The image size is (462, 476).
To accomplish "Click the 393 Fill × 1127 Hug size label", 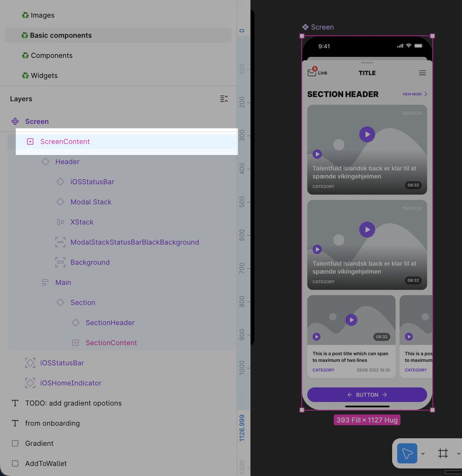I will pyautogui.click(x=367, y=420).
